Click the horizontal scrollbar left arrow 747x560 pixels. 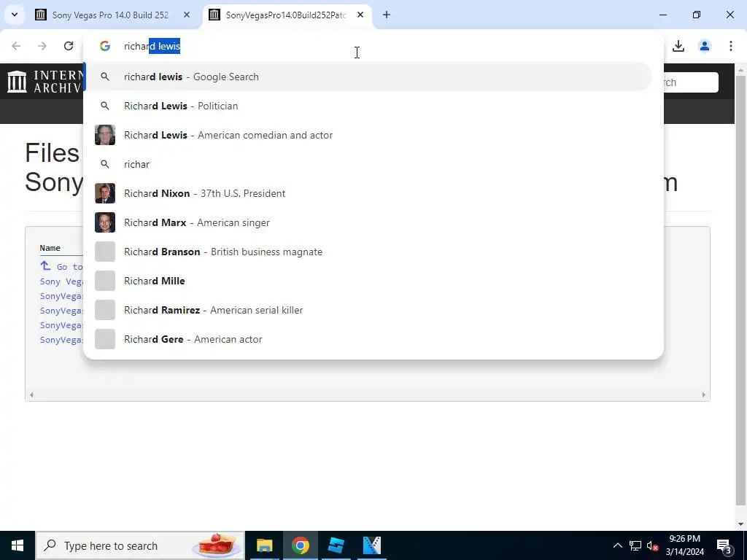pos(31,394)
